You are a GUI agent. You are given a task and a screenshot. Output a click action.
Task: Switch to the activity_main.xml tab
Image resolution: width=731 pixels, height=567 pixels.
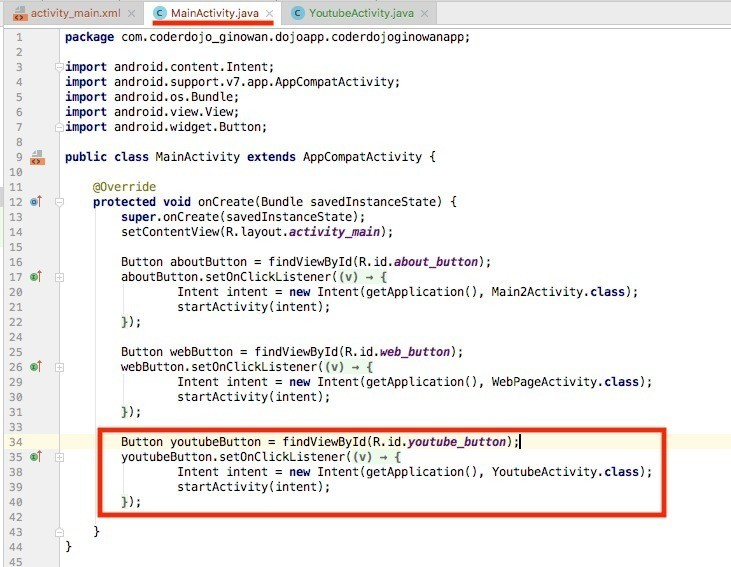pyautogui.click(x=74, y=13)
